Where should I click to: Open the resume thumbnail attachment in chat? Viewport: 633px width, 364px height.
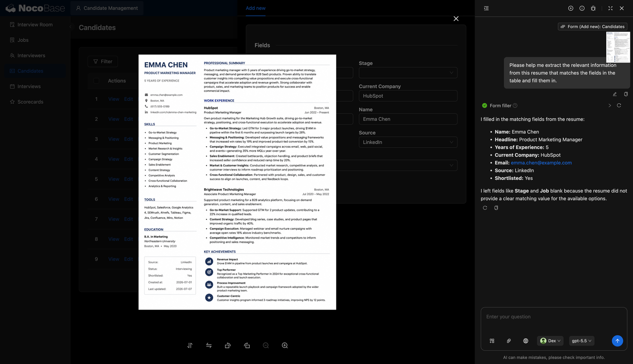(x=618, y=47)
